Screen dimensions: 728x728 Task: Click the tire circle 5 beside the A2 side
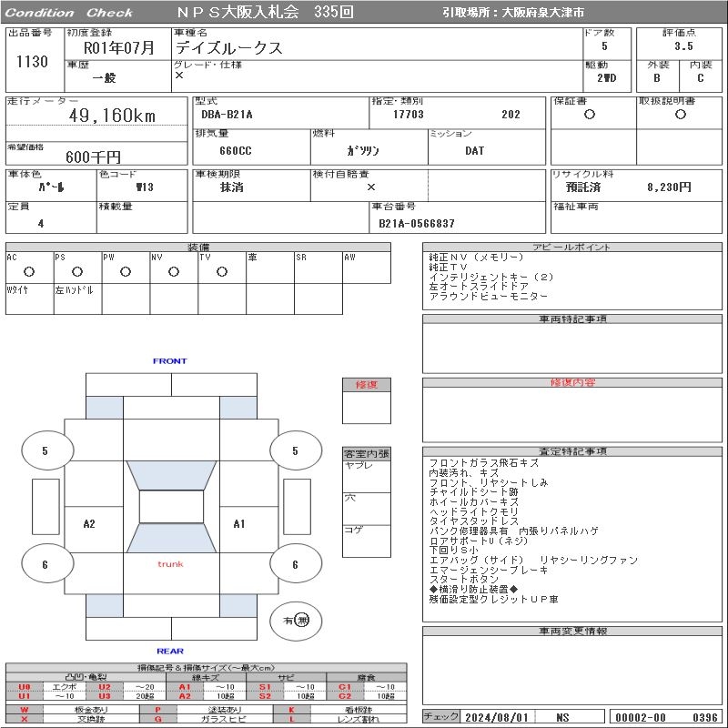[x=47, y=450]
